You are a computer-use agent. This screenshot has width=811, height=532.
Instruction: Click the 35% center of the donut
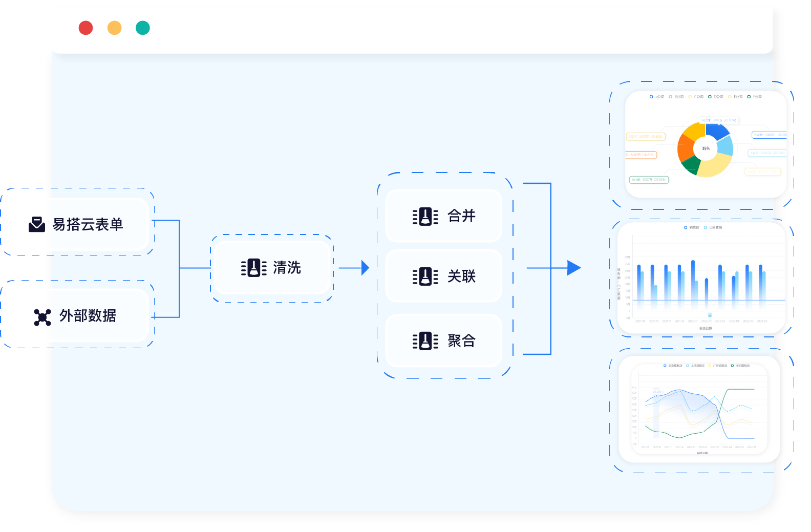(x=706, y=148)
